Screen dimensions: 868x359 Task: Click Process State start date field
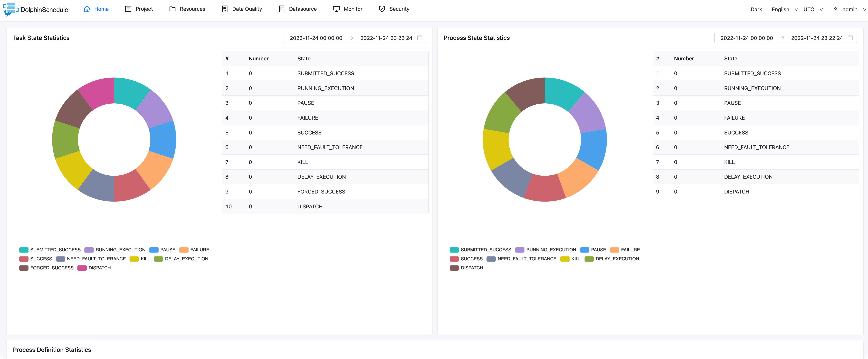point(746,38)
